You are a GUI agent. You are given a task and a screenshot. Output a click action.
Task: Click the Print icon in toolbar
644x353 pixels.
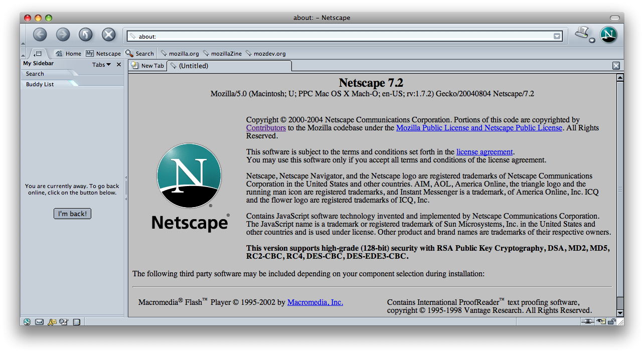pos(581,33)
